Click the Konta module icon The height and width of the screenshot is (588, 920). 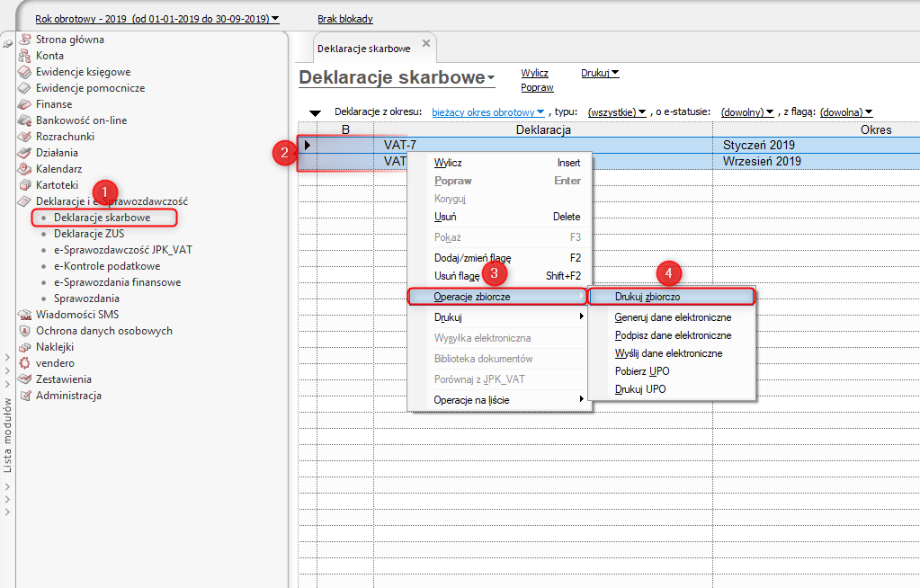tap(24, 56)
